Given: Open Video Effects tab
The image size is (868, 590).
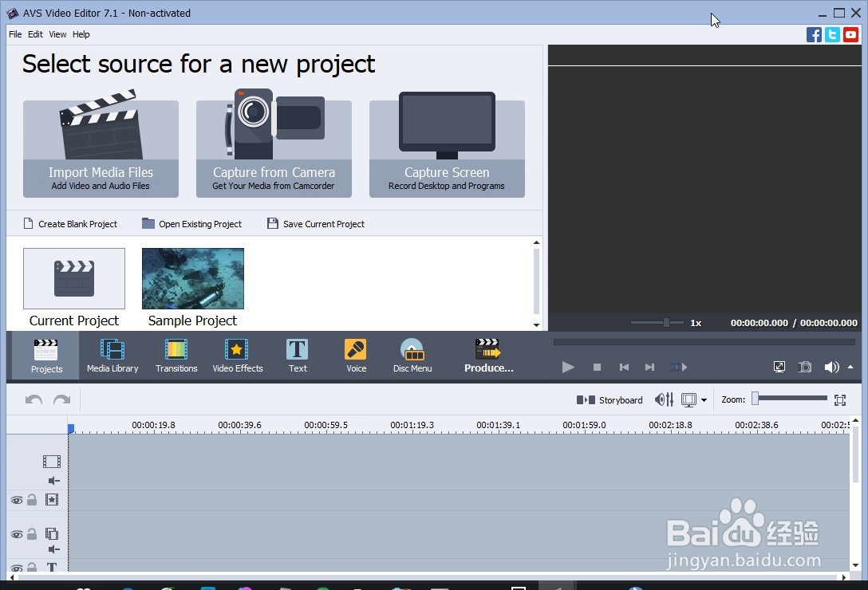Looking at the screenshot, I should pyautogui.click(x=238, y=356).
